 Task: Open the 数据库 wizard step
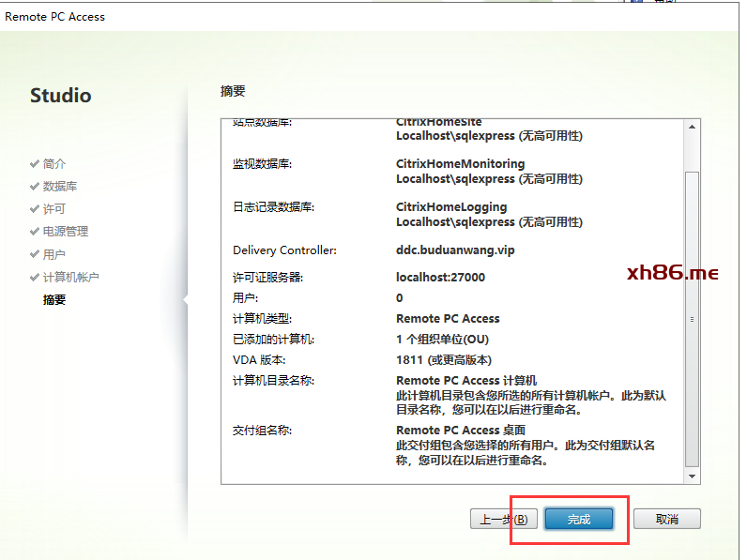pyautogui.click(x=60, y=186)
